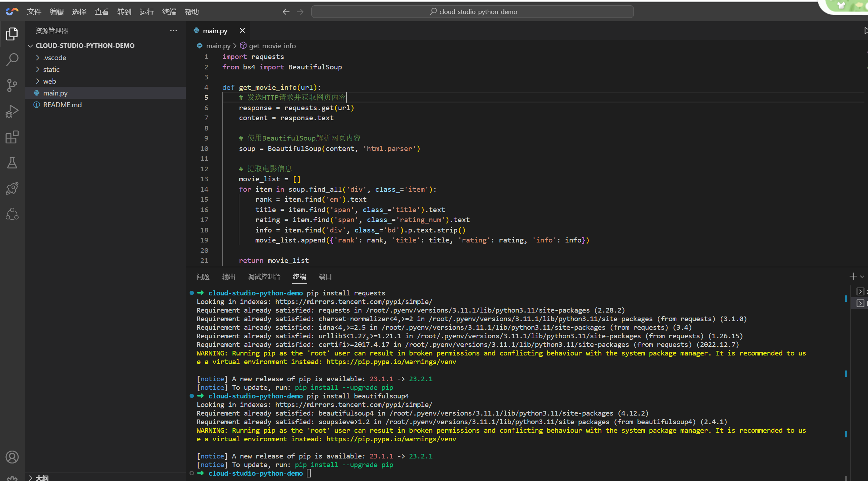Open the Source Control view
This screenshot has width=868, height=481.
click(x=12, y=85)
